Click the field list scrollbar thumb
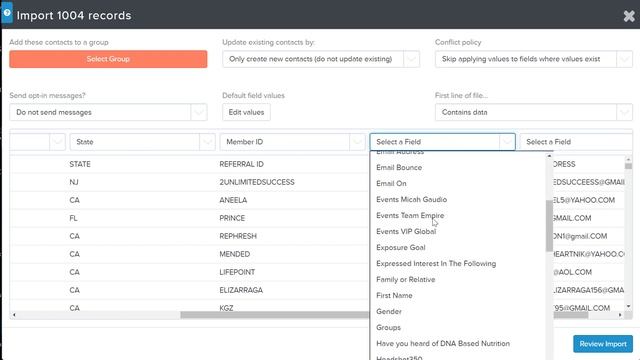 pos(549,226)
